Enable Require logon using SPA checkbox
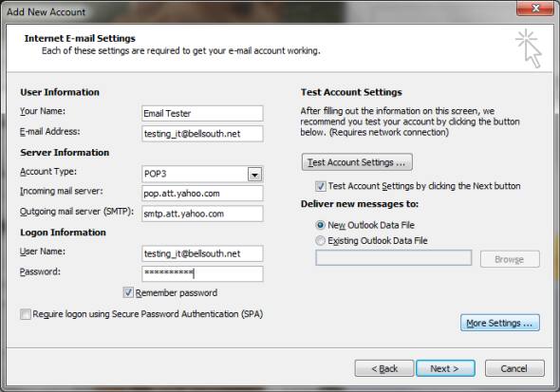560x392 pixels. point(26,314)
